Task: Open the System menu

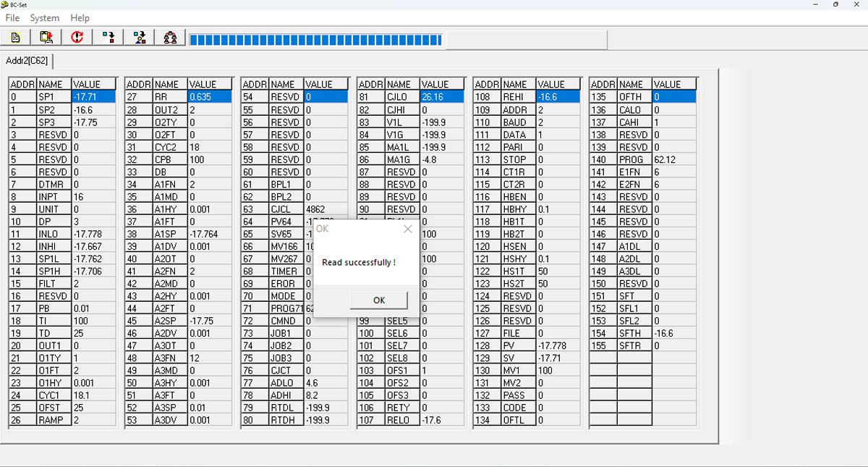Action: pyautogui.click(x=45, y=17)
